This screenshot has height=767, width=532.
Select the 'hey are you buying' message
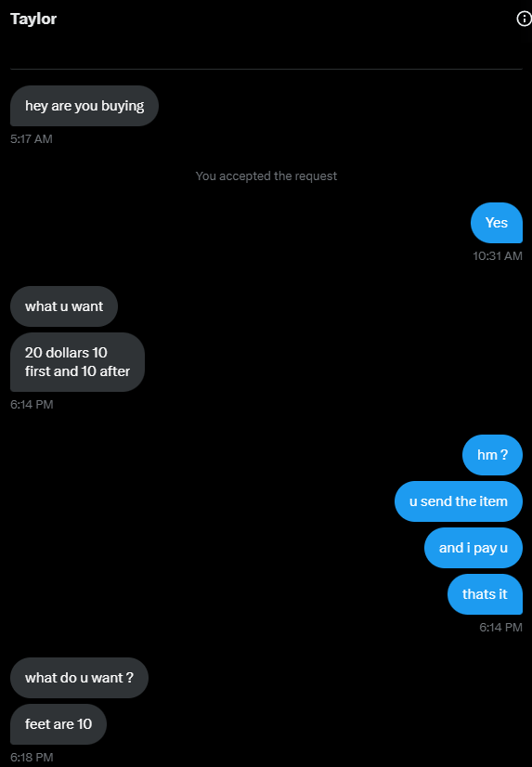point(84,106)
